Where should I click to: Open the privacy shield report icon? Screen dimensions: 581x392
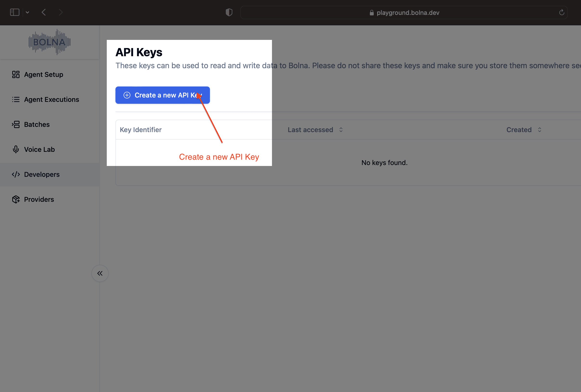click(x=229, y=12)
